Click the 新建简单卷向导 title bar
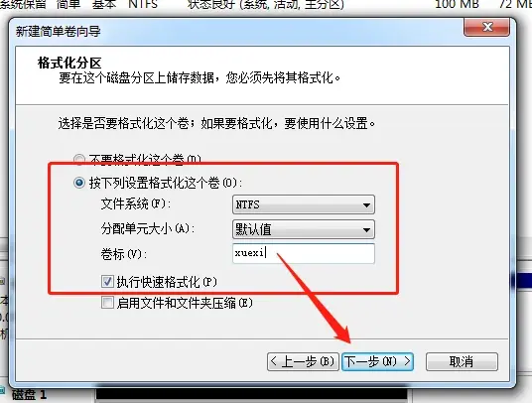Screen dimensions: 532x403 (x=237, y=31)
